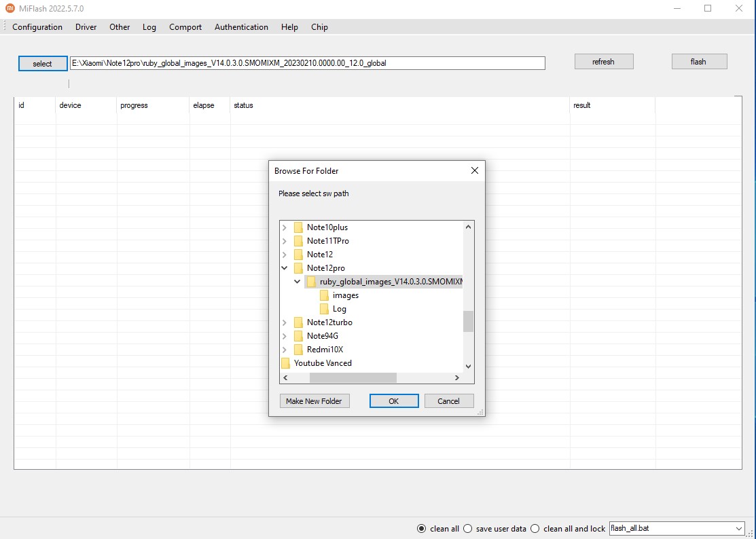
Task: Click folder tree scroll right arrow
Action: click(457, 377)
